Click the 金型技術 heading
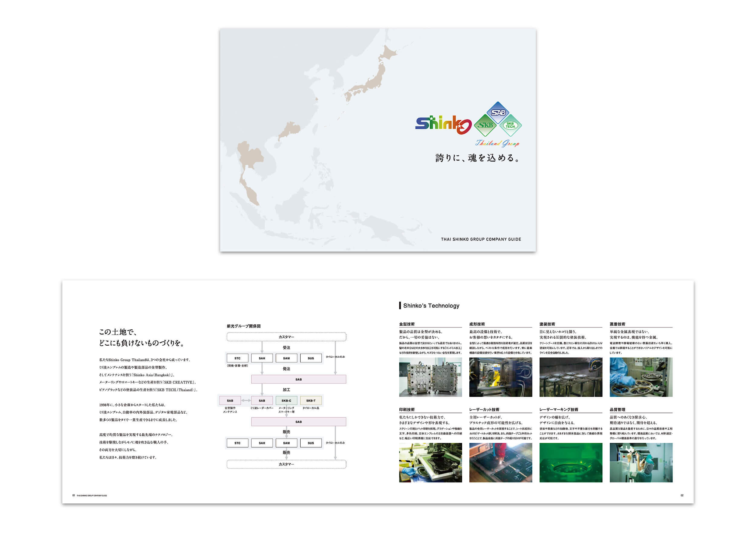 tap(407, 324)
